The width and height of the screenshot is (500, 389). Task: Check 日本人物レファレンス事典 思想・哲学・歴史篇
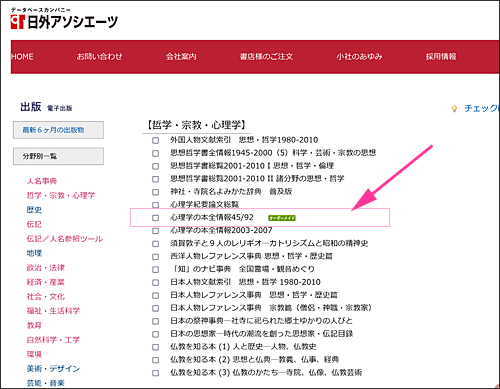tap(155, 295)
